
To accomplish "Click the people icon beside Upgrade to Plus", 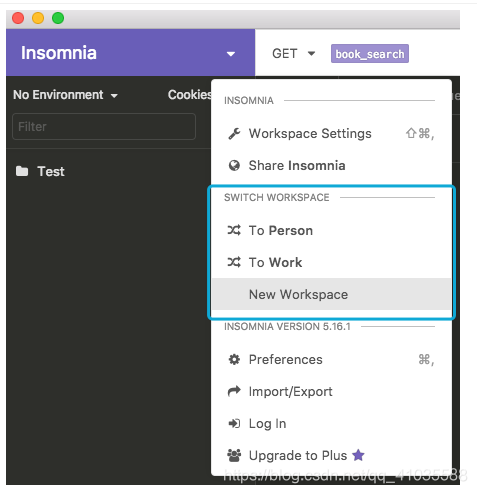I will point(234,455).
